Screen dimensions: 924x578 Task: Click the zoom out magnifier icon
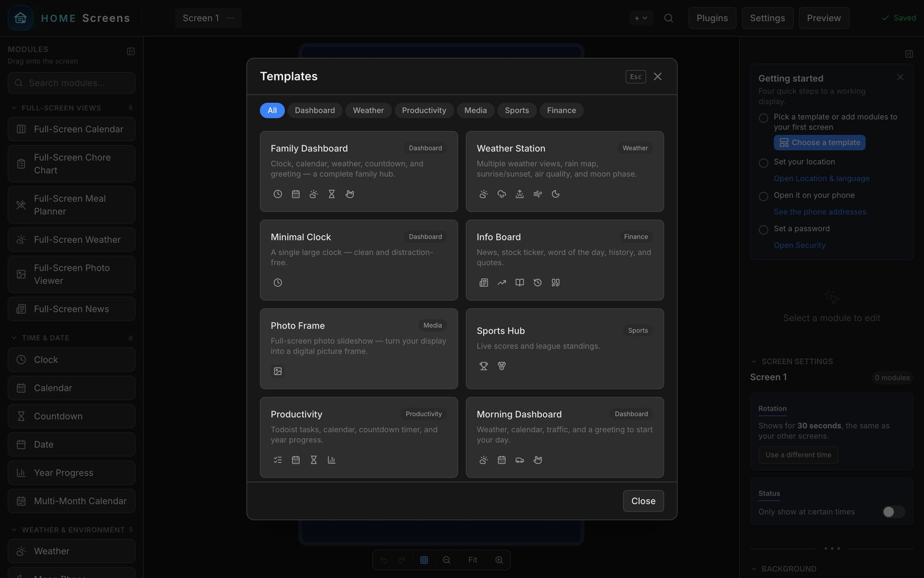(x=446, y=560)
